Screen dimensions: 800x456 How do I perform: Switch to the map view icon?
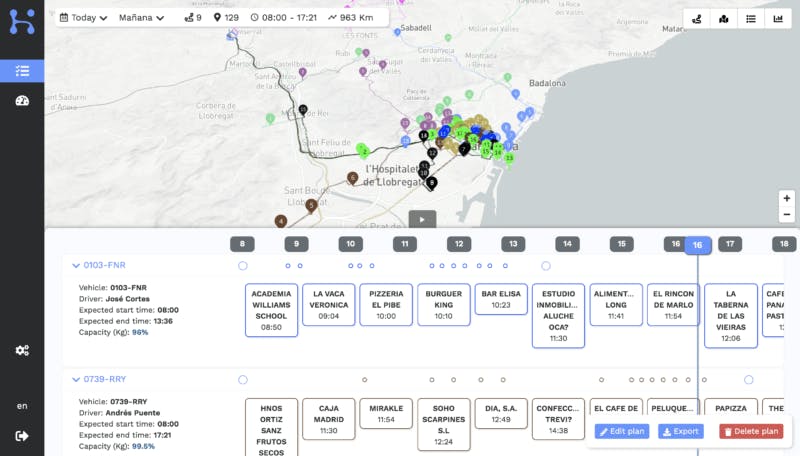pos(724,18)
